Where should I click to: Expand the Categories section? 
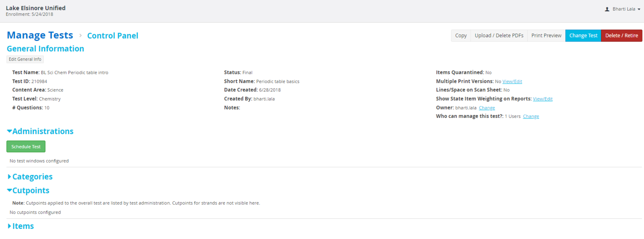coord(9,177)
